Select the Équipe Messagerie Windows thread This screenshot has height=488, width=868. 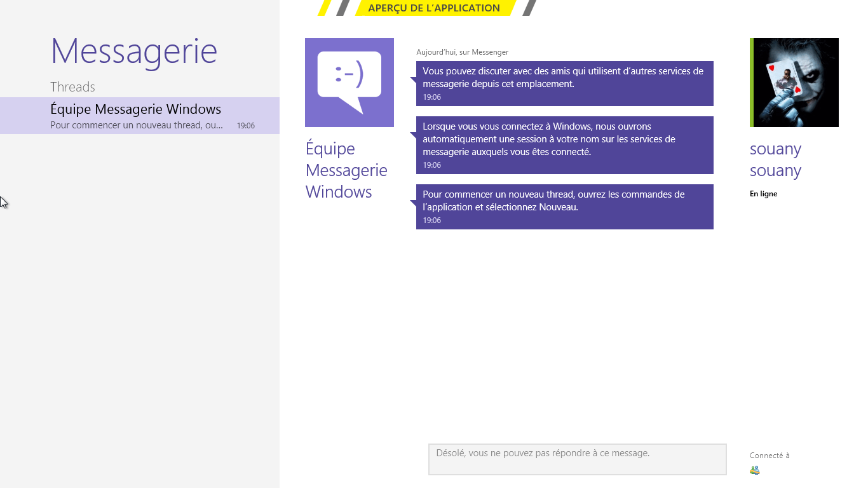(x=140, y=116)
